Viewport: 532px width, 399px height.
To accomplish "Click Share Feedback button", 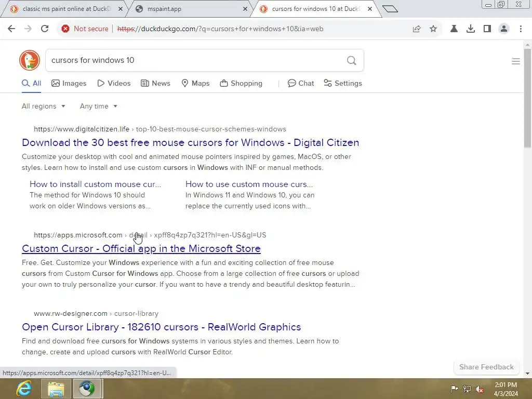I will (486, 367).
